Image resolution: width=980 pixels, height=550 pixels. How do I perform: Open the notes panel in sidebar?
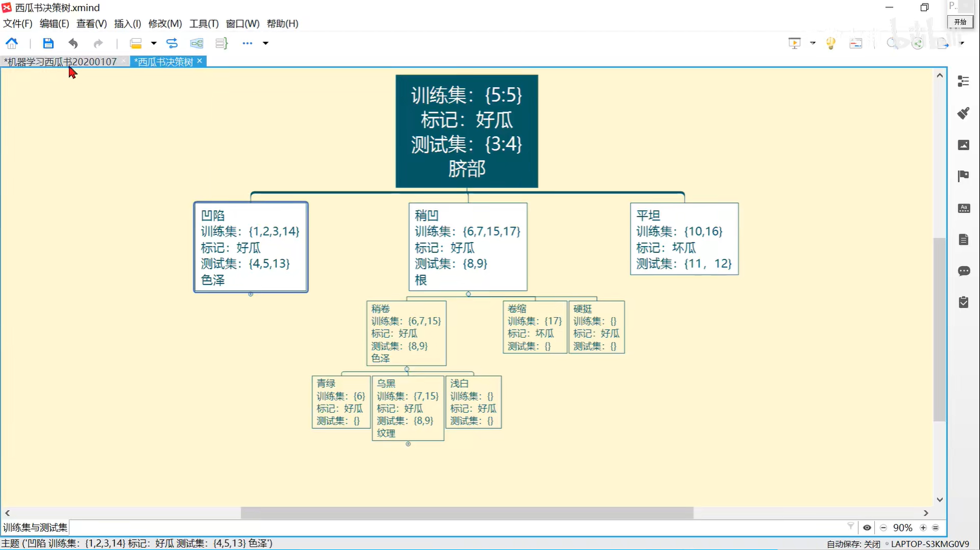pyautogui.click(x=964, y=240)
